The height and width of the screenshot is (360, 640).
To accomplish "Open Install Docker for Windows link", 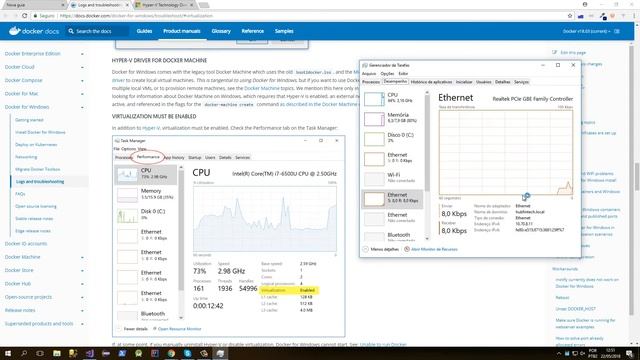I will pos(40,132).
